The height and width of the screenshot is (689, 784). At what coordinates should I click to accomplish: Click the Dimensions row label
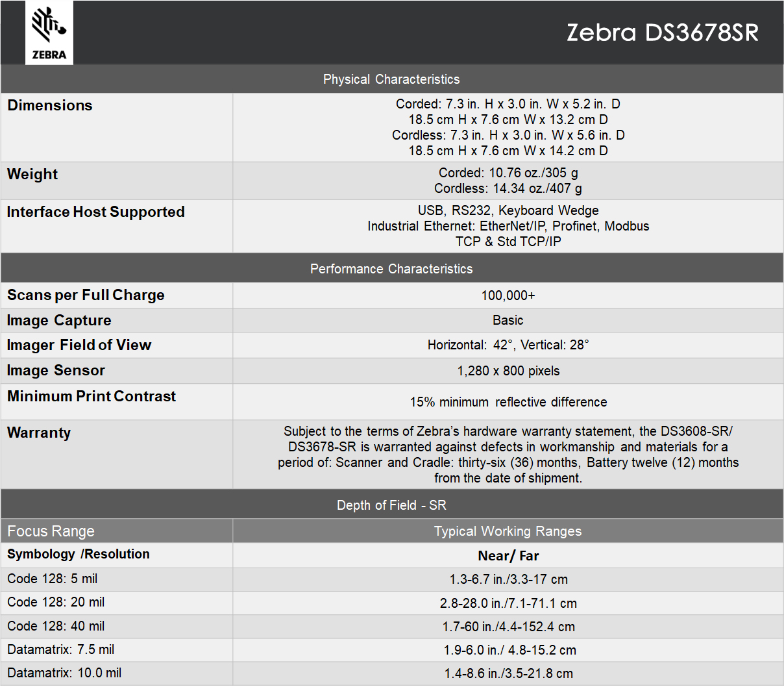pos(50,105)
